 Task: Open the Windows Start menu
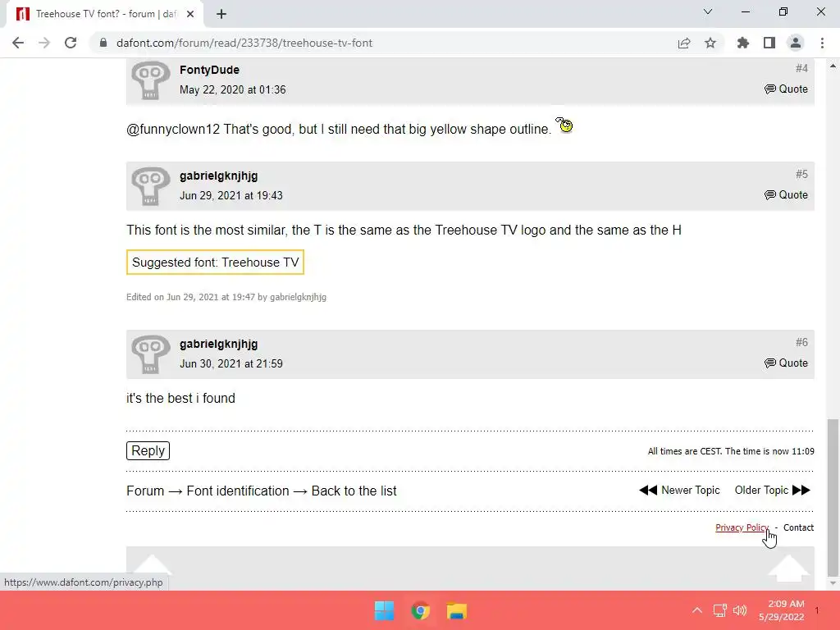(384, 610)
